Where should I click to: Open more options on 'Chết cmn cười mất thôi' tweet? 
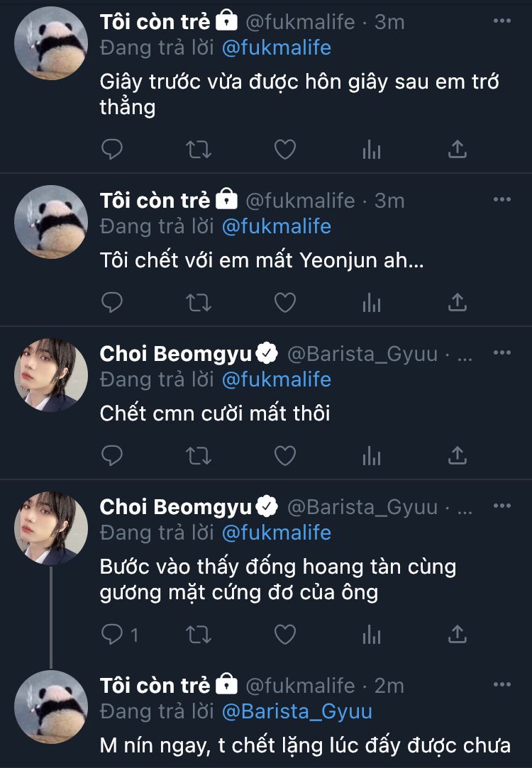pyautogui.click(x=501, y=352)
